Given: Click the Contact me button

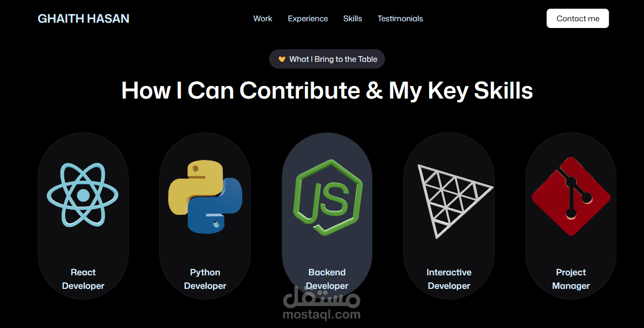Looking at the screenshot, I should point(578,18).
